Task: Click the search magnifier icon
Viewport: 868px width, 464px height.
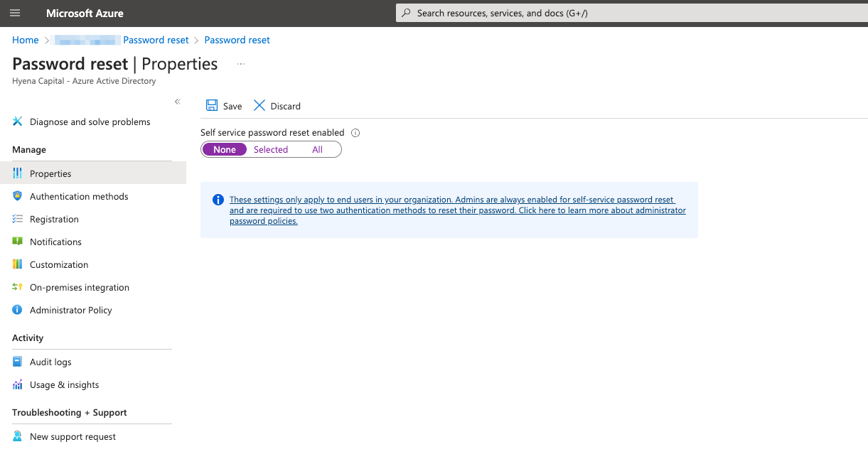Action: click(406, 13)
